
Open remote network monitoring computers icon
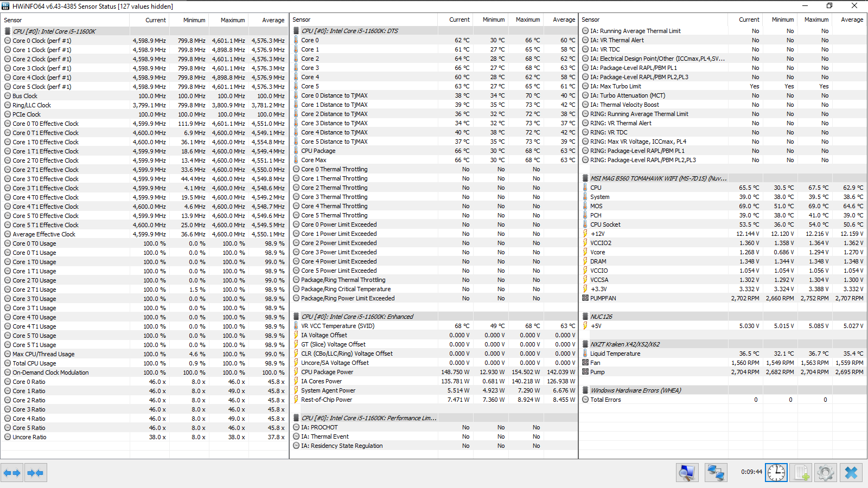[x=716, y=473]
